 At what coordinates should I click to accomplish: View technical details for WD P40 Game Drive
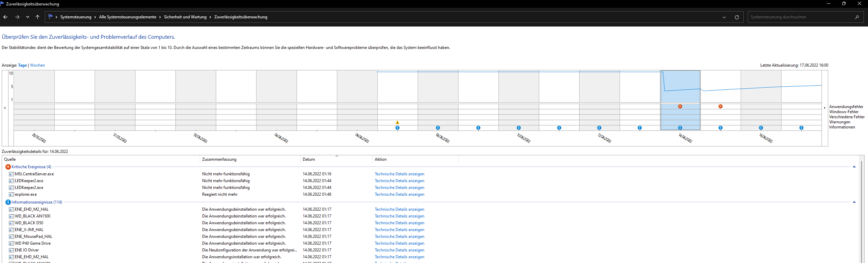tap(400, 243)
